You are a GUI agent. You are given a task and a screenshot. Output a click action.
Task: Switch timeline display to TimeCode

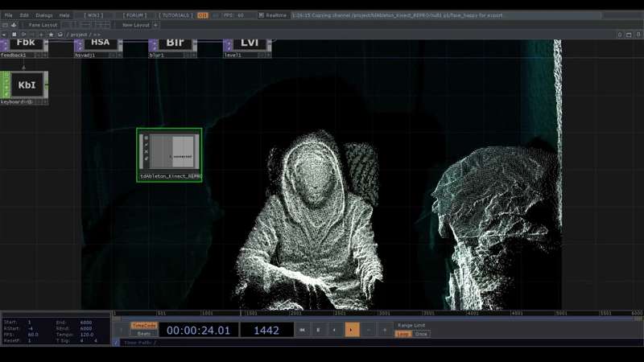(144, 326)
